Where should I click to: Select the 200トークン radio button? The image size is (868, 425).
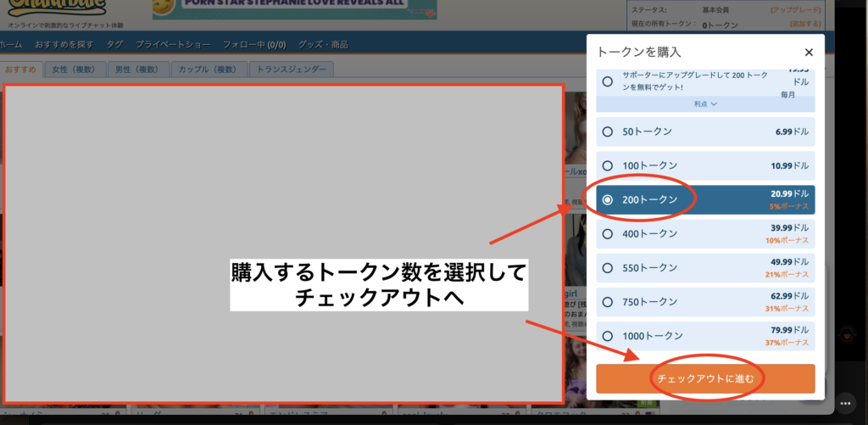pos(607,199)
